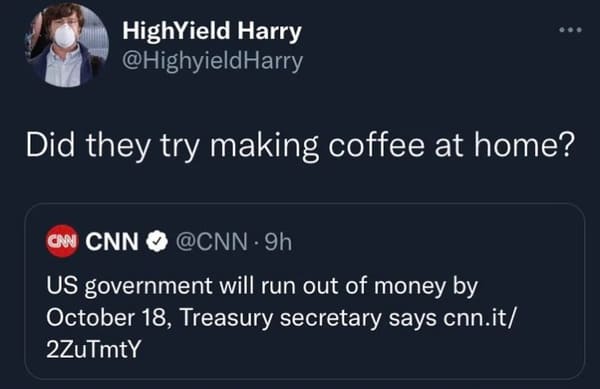Click 'Treasury secretary says' in quoted tweet
Viewport: 600px width, 389px height.
(308, 318)
